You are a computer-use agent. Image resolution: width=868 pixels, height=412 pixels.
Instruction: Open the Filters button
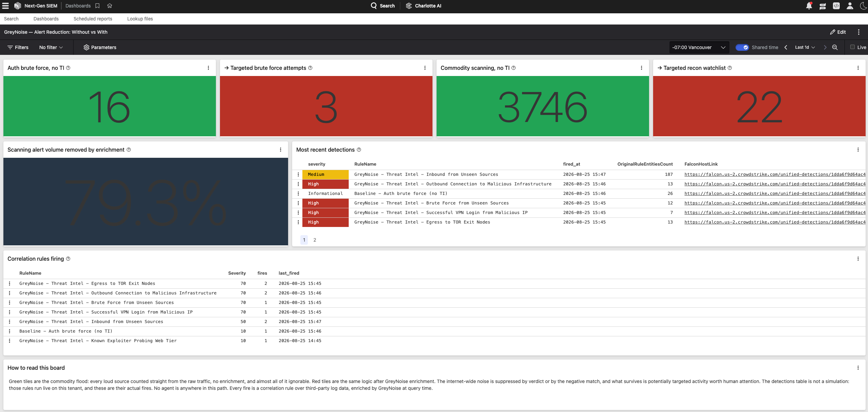click(18, 47)
